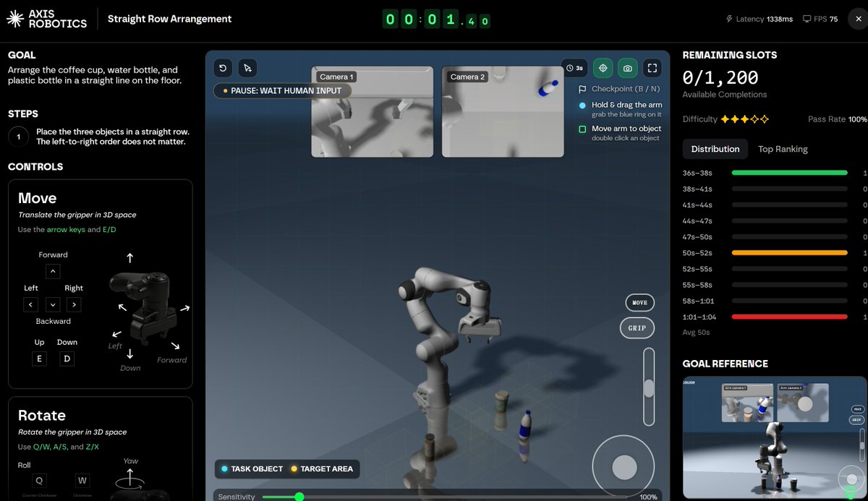The image size is (868, 501).
Task: Click the Latency 1338ms indicator
Action: pos(758,19)
